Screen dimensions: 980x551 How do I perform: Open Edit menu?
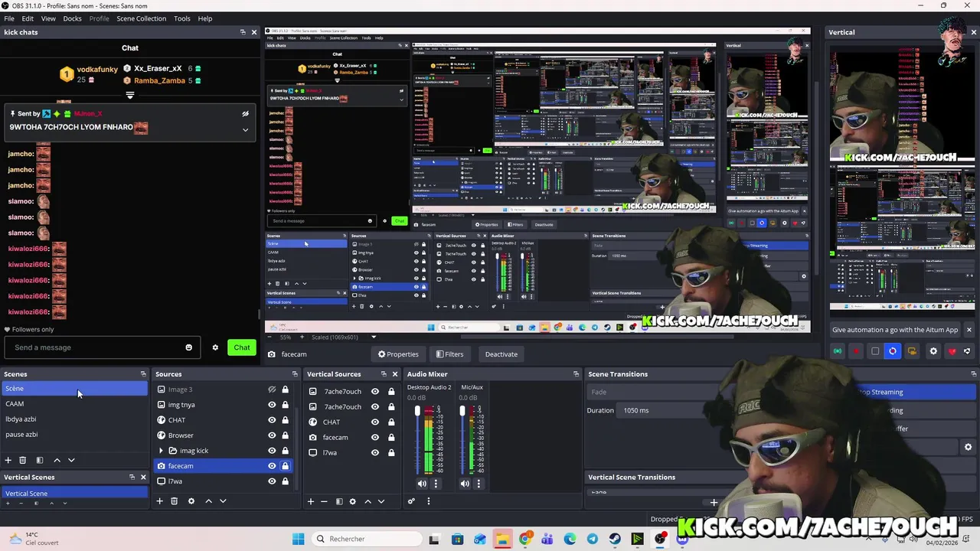tap(28, 18)
